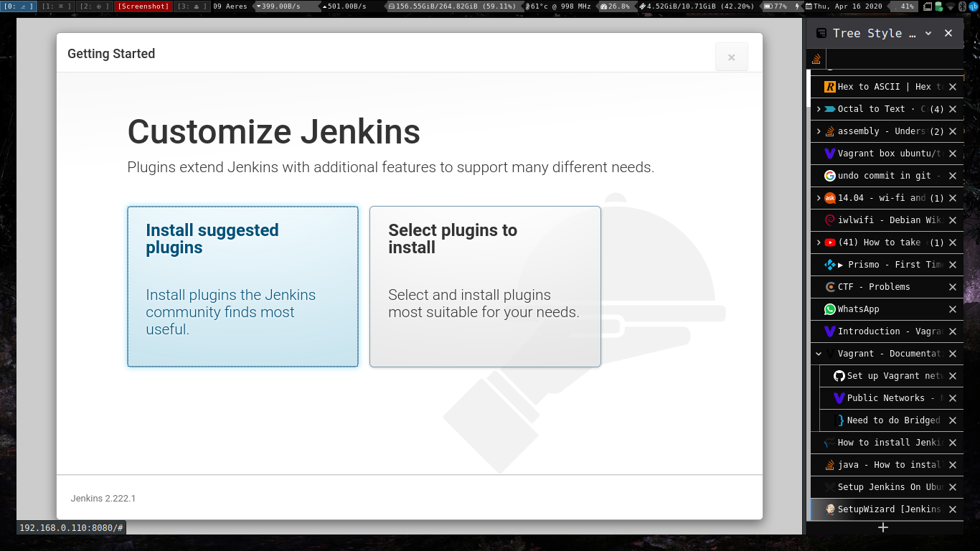Click the Introduction - Vagrant favicon
980x551 pixels.
(830, 331)
